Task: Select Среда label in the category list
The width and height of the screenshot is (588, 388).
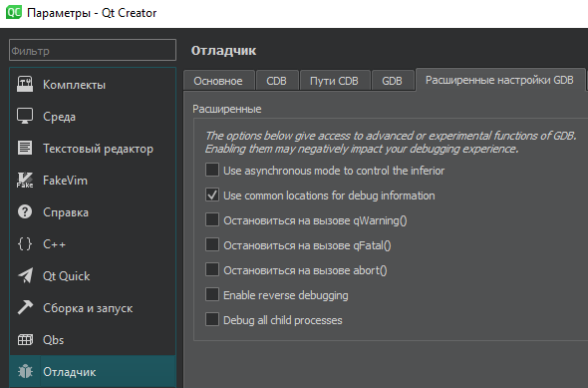Action: (x=59, y=117)
